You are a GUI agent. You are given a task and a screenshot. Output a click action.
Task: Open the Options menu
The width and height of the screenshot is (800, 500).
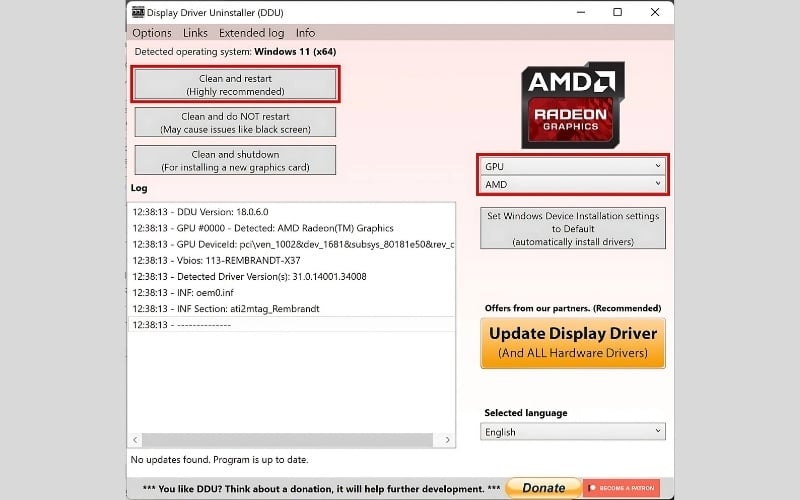tap(152, 33)
